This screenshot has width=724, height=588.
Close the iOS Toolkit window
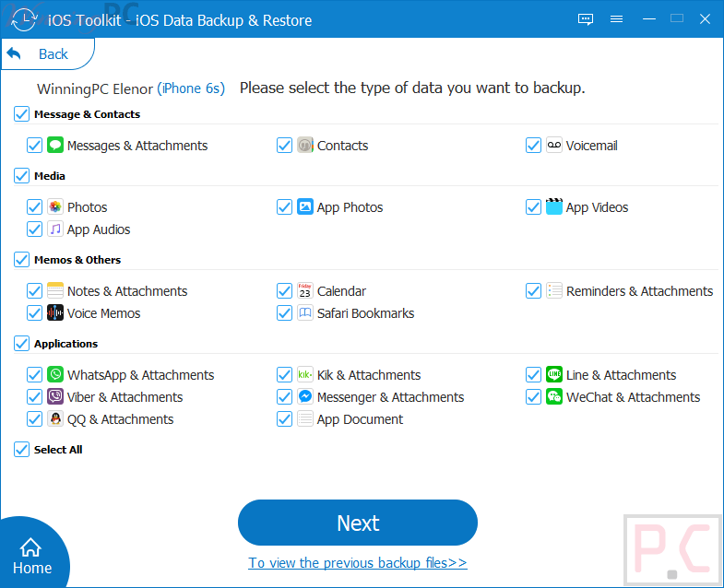point(705,19)
